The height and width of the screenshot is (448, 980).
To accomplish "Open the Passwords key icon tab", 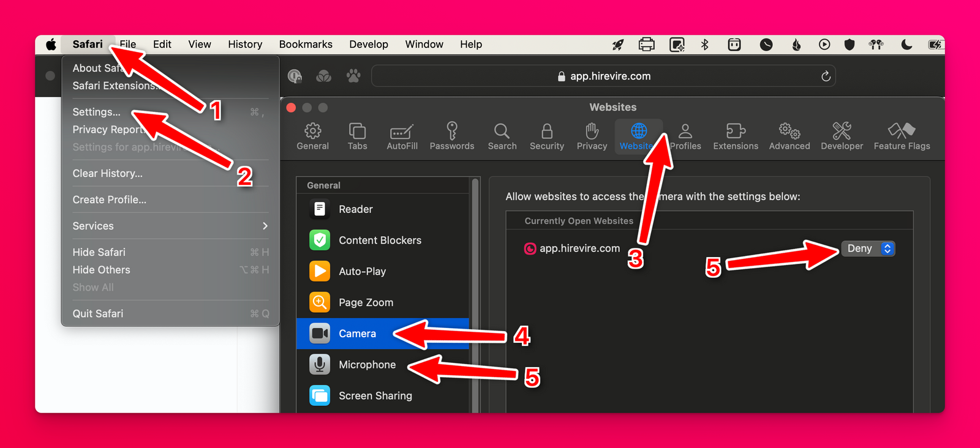I will tap(451, 136).
